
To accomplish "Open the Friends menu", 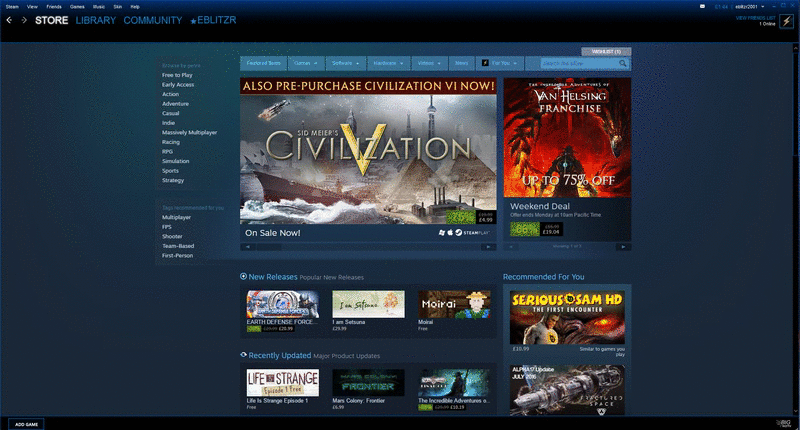I will coord(54,7).
